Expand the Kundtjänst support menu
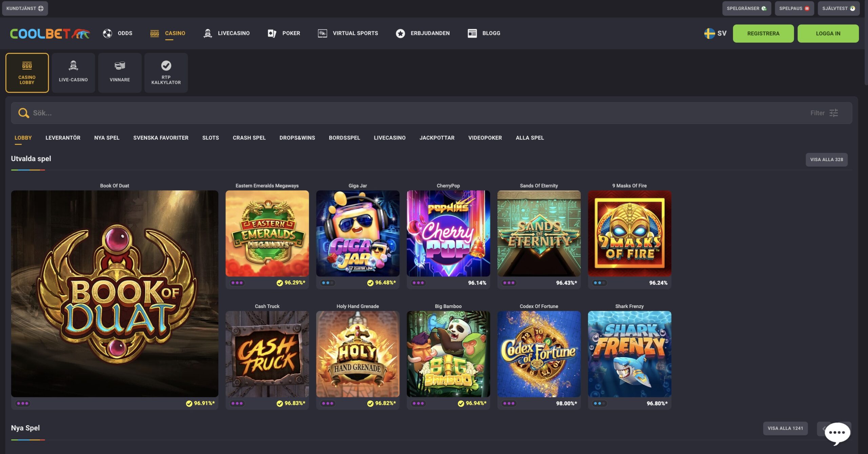The height and width of the screenshot is (454, 868). (x=25, y=8)
